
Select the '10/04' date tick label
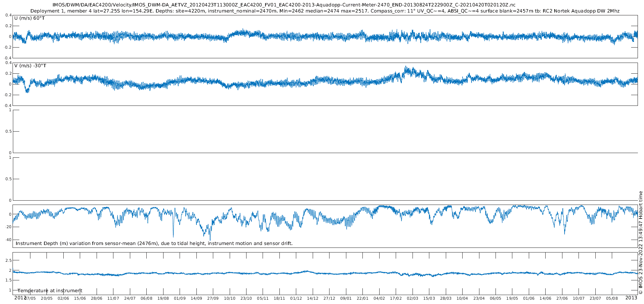(x=463, y=298)
